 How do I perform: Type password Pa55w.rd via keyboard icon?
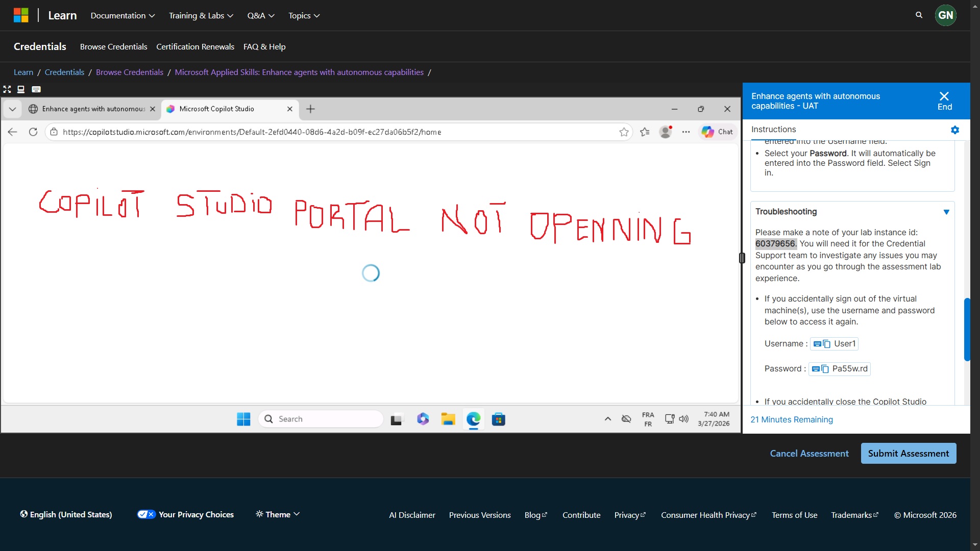[x=816, y=369]
